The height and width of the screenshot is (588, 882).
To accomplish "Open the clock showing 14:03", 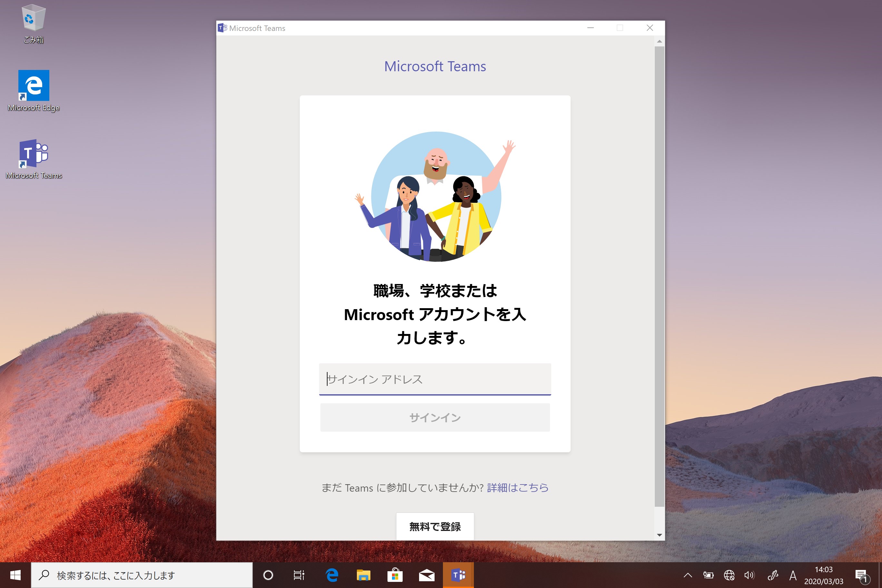I will pyautogui.click(x=824, y=575).
